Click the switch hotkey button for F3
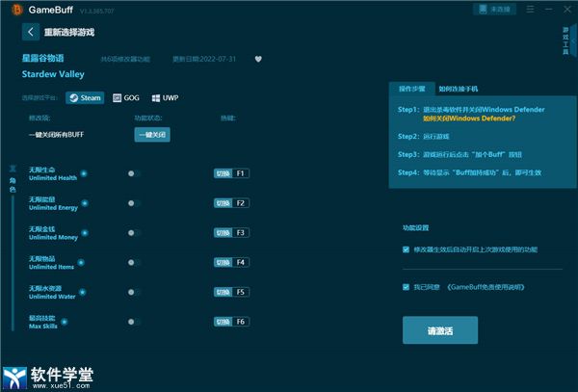This screenshot has height=392, width=578. pos(223,233)
